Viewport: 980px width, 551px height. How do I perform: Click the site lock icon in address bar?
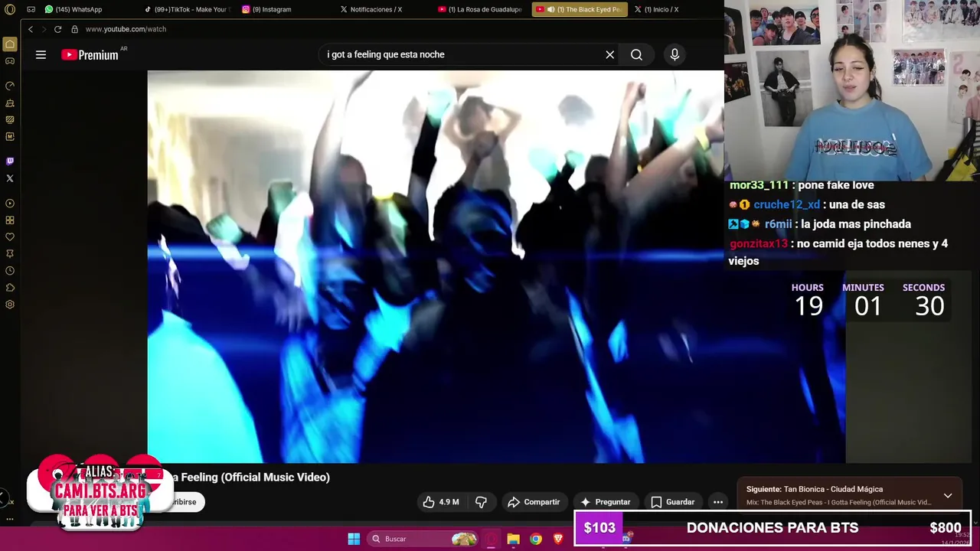74,29
